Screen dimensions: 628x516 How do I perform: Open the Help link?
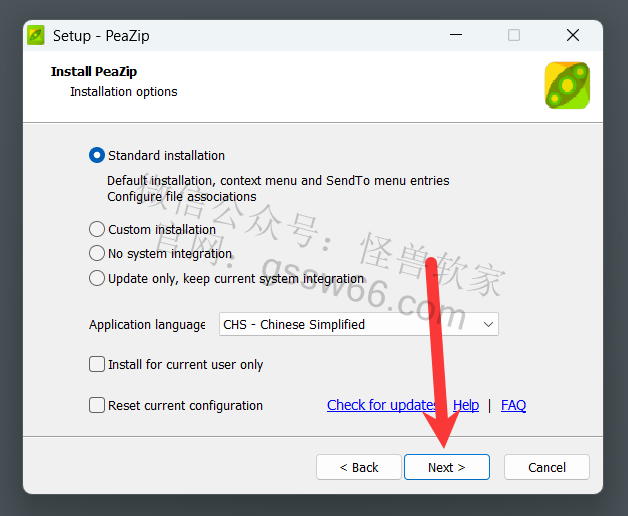pos(466,405)
